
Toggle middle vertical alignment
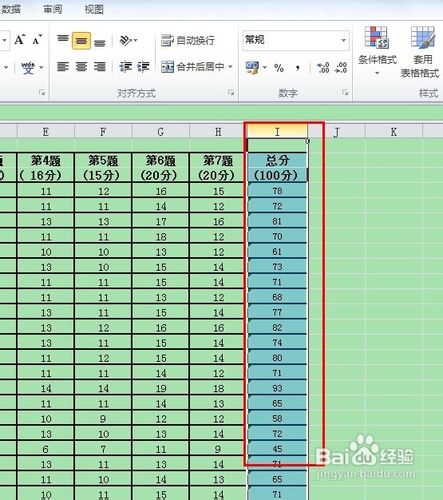pos(81,40)
